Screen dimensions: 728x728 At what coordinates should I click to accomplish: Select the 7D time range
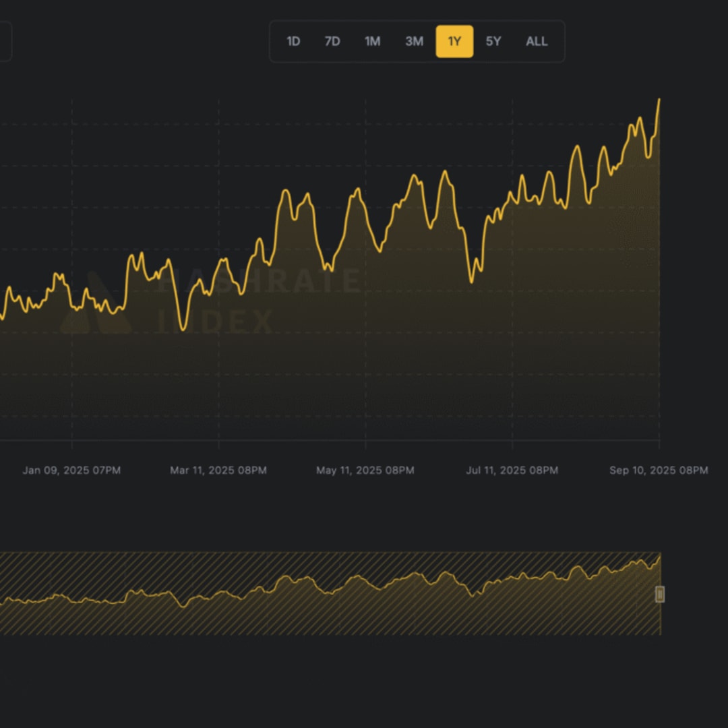click(332, 41)
